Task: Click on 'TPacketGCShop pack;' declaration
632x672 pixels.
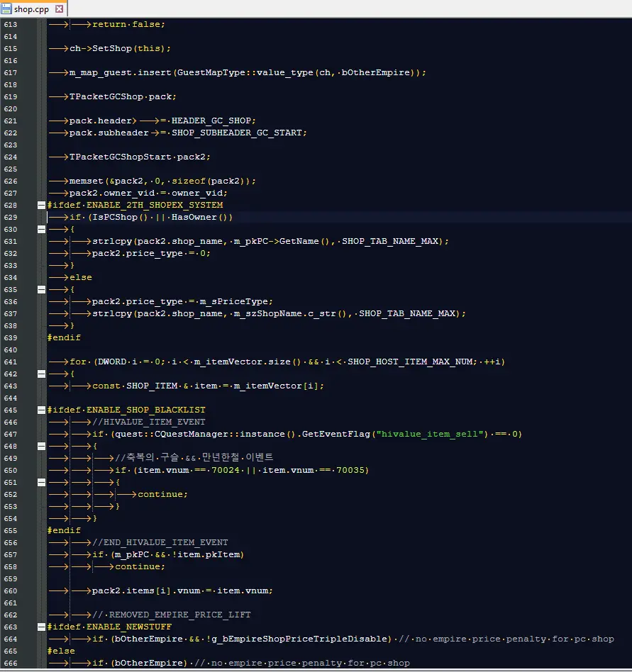Action: (123, 97)
